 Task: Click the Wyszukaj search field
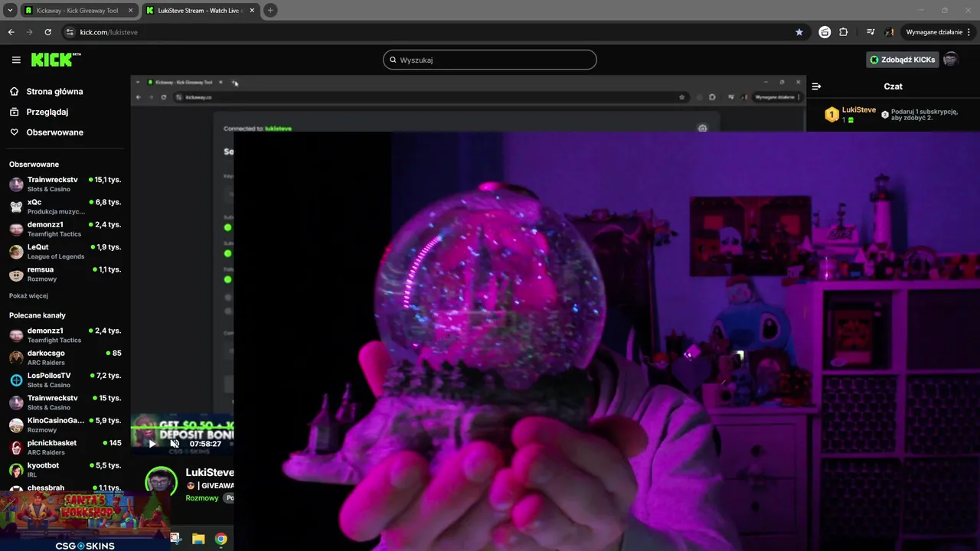(x=489, y=60)
